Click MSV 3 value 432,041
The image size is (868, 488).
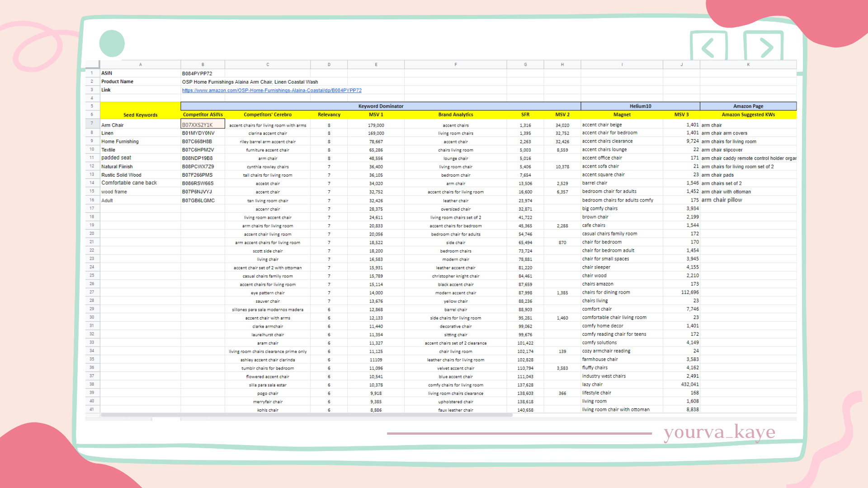pos(682,385)
